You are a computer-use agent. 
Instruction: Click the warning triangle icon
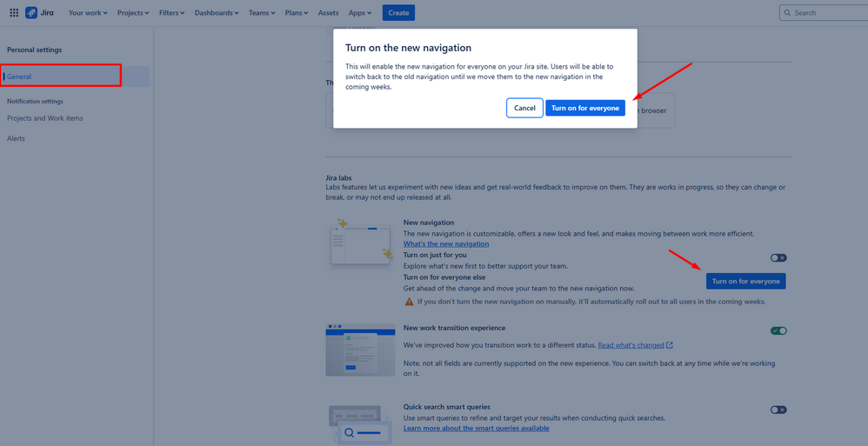[409, 302]
